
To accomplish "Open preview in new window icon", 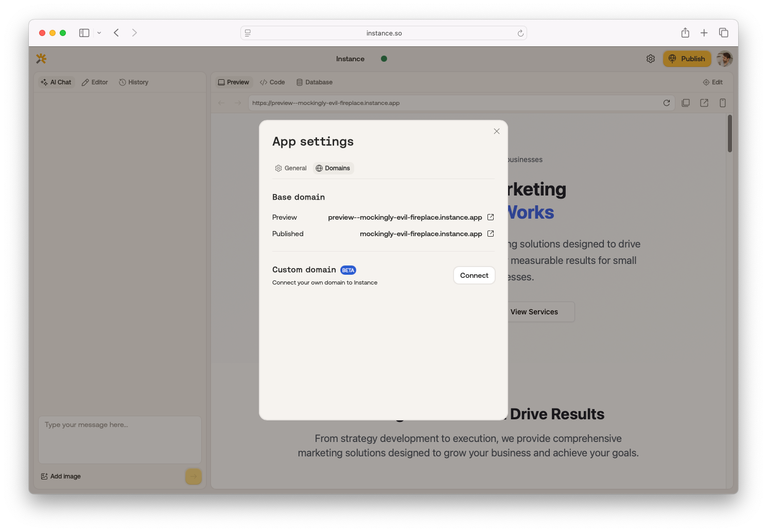I will point(704,103).
